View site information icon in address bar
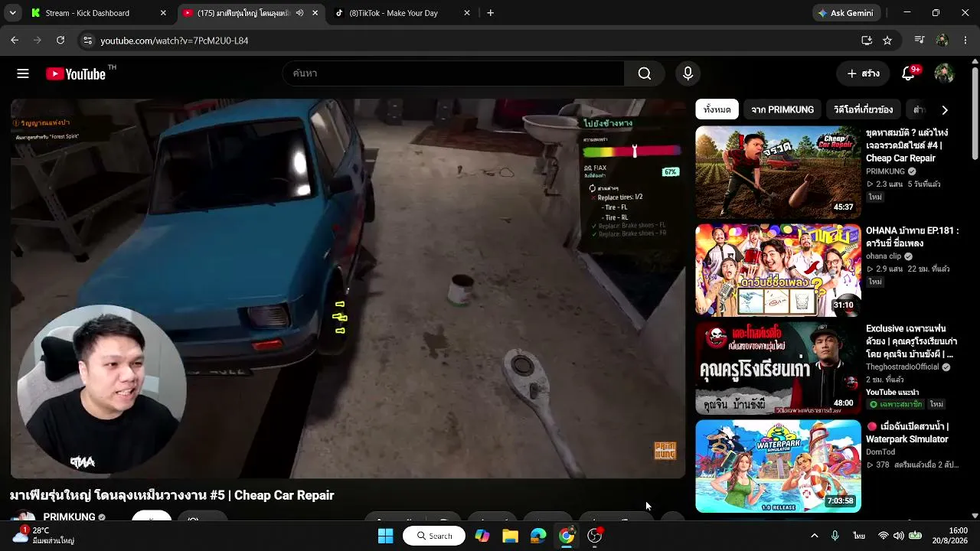The height and width of the screenshot is (551, 980). click(87, 41)
